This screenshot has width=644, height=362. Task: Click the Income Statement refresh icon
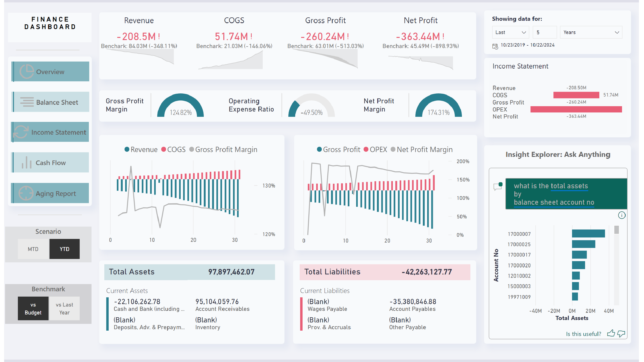[x=21, y=132]
